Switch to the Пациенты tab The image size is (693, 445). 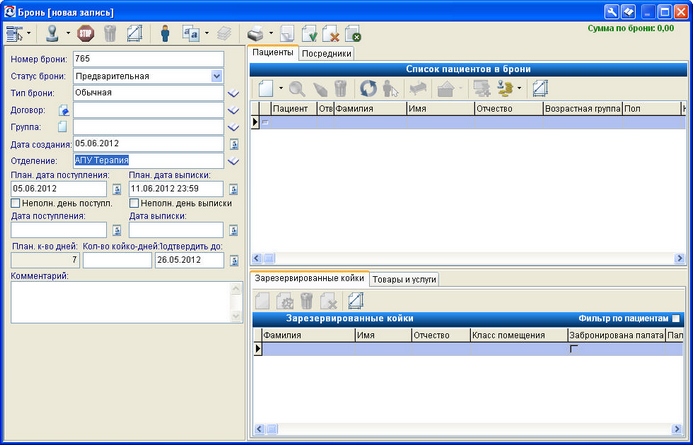[273, 53]
